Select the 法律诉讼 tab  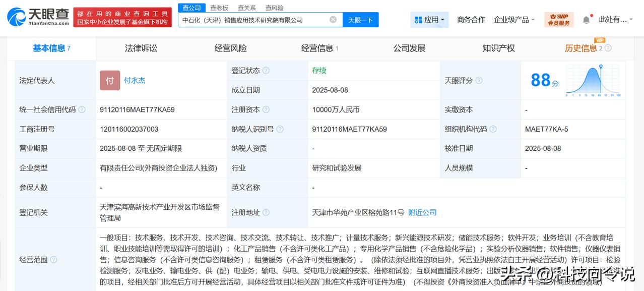click(141, 48)
